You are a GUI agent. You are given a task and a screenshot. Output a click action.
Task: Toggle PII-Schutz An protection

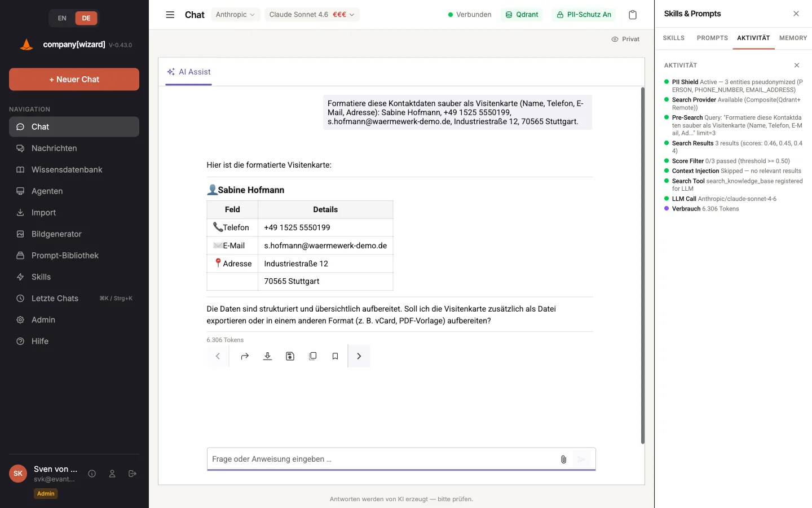pyautogui.click(x=584, y=15)
